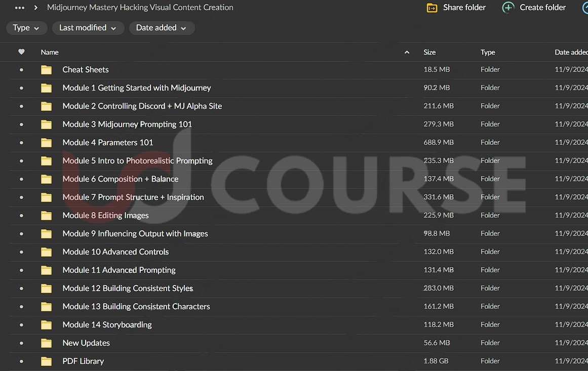Toggle favorite dot for Module 8 Editing Images

21,216
